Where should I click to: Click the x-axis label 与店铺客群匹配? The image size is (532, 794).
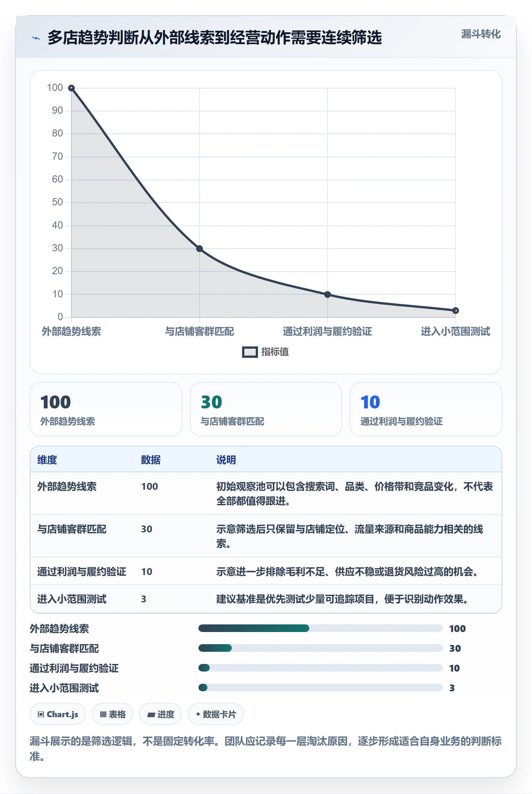[x=199, y=332]
